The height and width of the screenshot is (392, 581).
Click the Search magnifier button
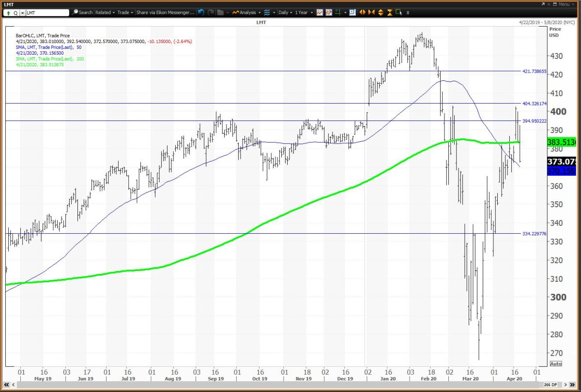[82, 12]
